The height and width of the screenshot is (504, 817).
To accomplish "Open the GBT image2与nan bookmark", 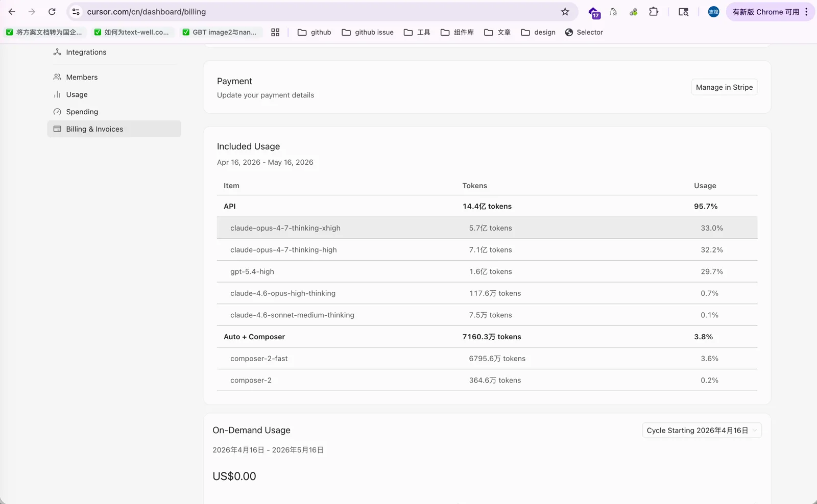I will point(220,32).
